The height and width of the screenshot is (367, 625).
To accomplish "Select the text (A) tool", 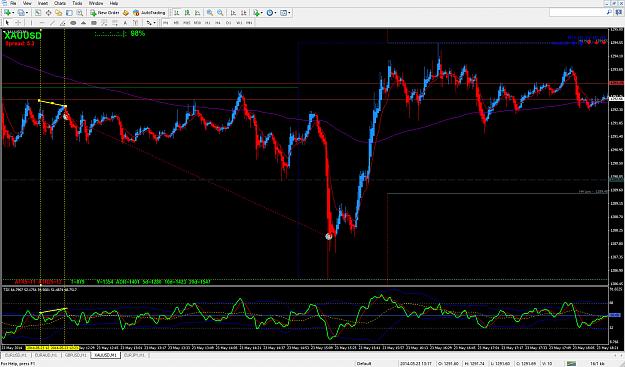I will click(x=125, y=23).
